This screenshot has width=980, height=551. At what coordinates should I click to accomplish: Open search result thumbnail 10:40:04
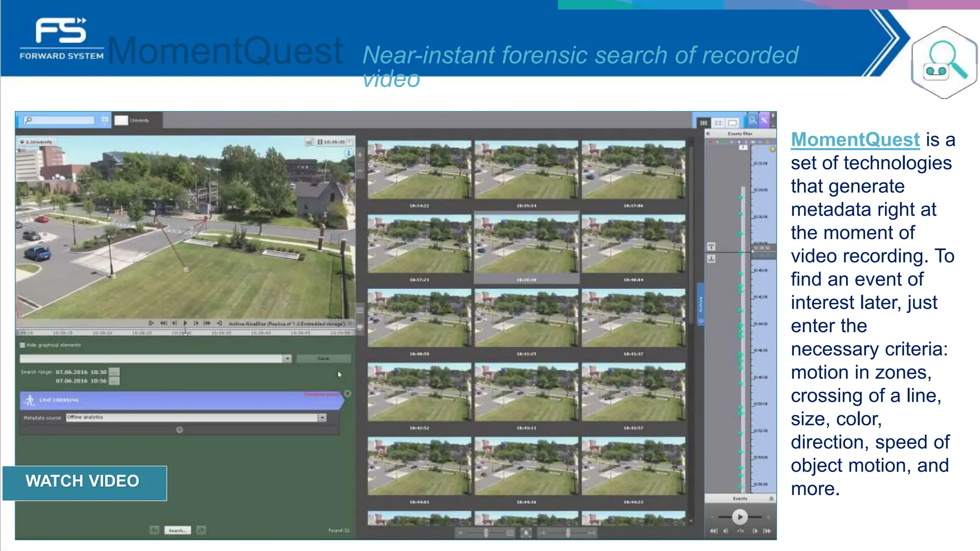[634, 244]
